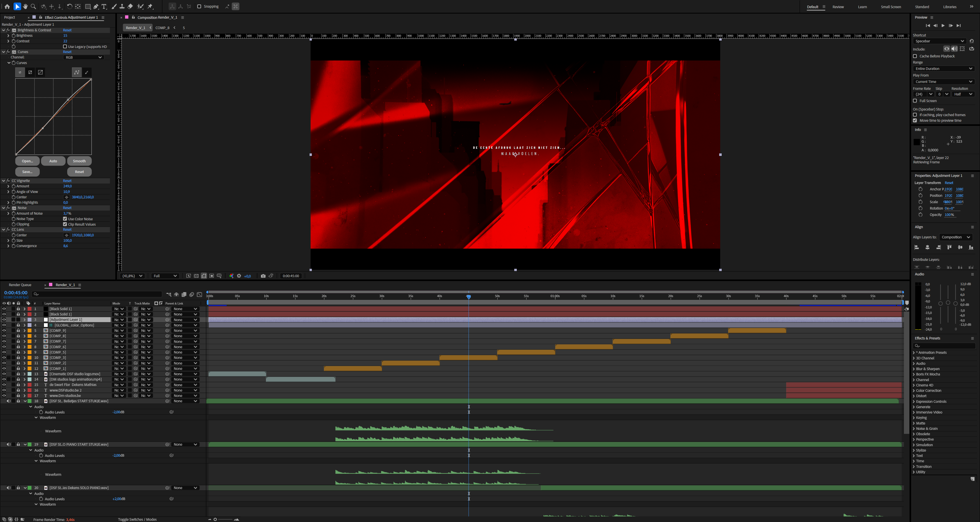Select the Hand tool
The width and height of the screenshot is (980, 522).
25,6
